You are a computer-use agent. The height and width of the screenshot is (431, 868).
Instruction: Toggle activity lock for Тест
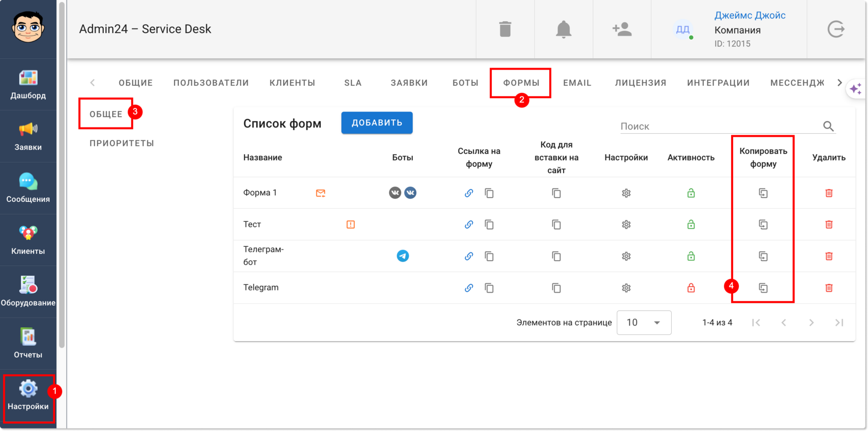pyautogui.click(x=691, y=225)
